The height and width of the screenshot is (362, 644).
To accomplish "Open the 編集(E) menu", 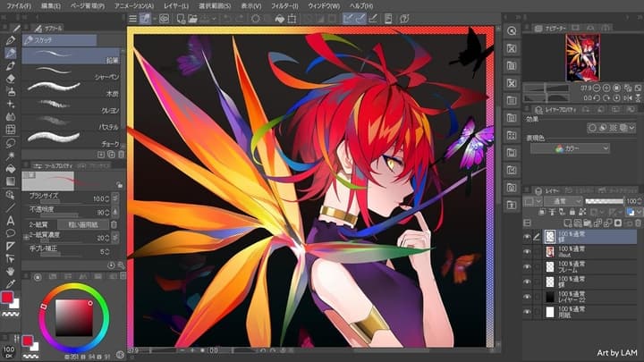I will [51, 5].
